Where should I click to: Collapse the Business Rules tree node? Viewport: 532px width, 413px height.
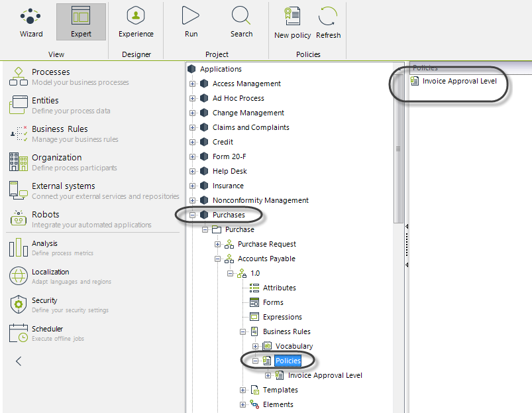(x=242, y=332)
